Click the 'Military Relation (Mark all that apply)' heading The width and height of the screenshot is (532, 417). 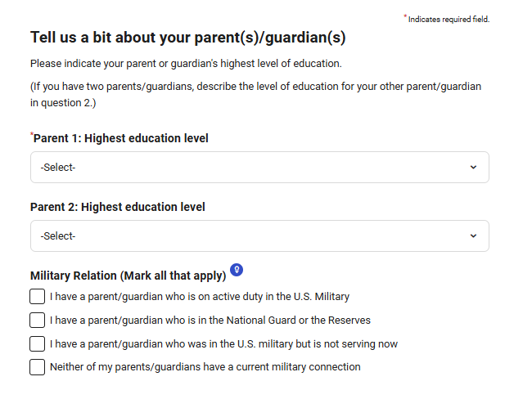(x=128, y=276)
